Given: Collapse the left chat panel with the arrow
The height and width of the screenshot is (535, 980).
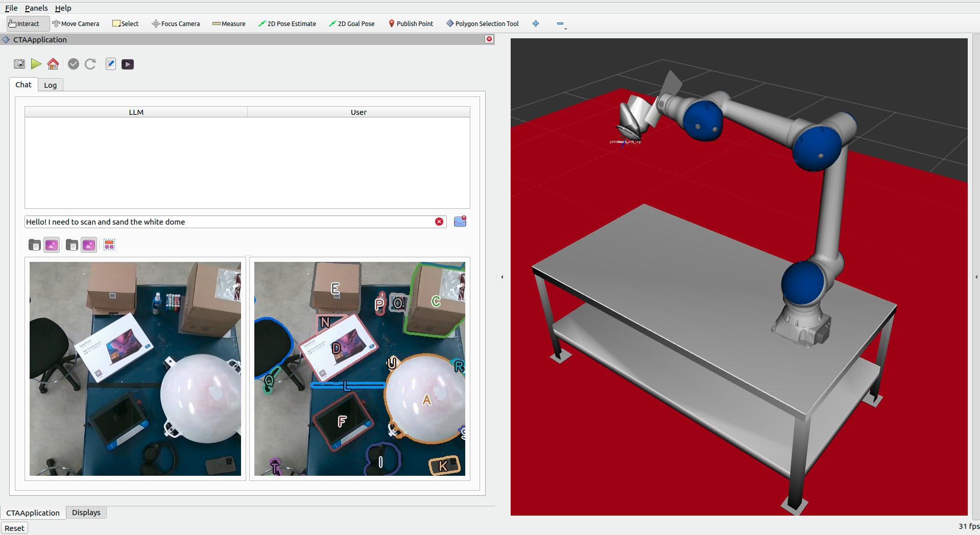Looking at the screenshot, I should click(x=502, y=276).
